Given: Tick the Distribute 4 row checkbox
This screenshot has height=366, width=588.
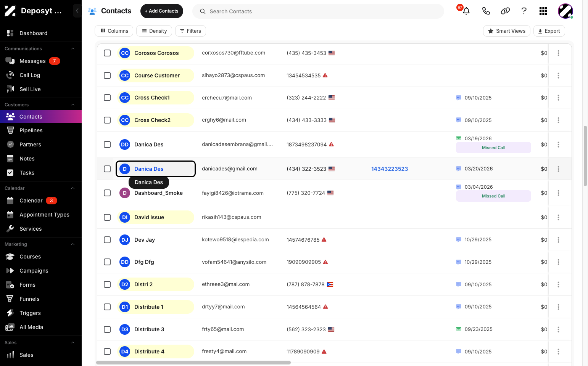Looking at the screenshot, I should 107,352.
